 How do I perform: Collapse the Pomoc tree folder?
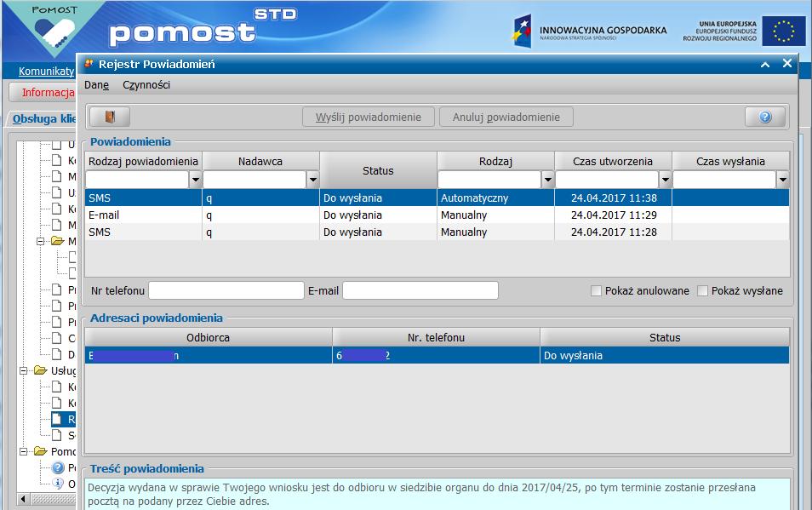point(23,451)
